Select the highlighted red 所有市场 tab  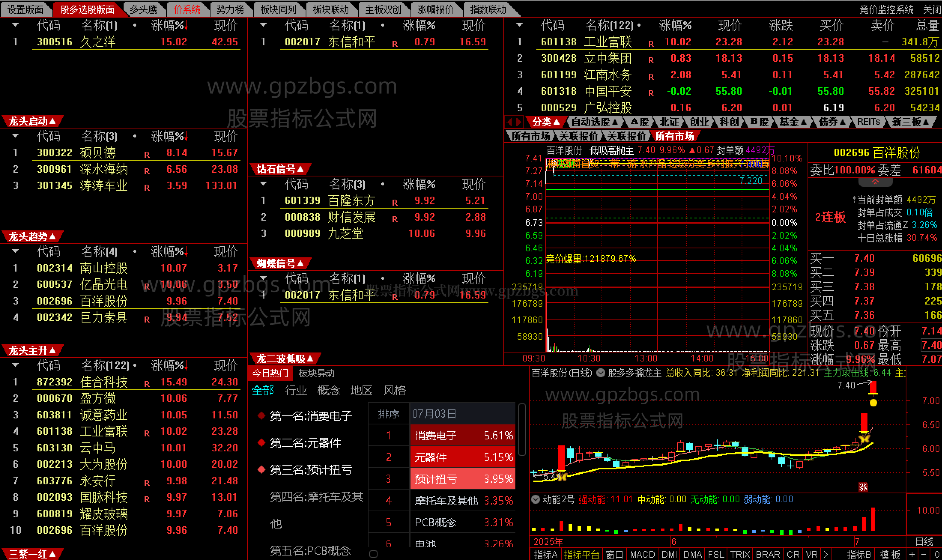pos(675,136)
